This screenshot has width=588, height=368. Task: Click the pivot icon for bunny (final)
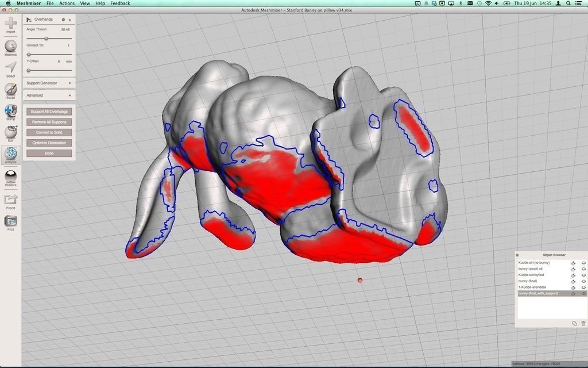[x=574, y=281]
